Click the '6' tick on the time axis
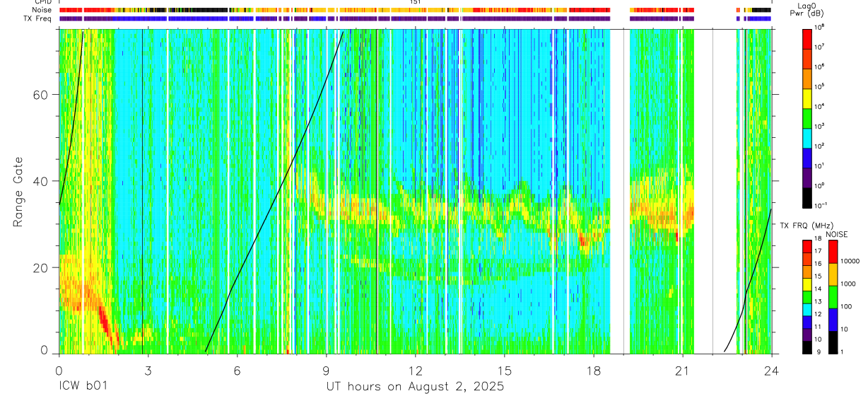The image size is (868, 401). point(237,371)
